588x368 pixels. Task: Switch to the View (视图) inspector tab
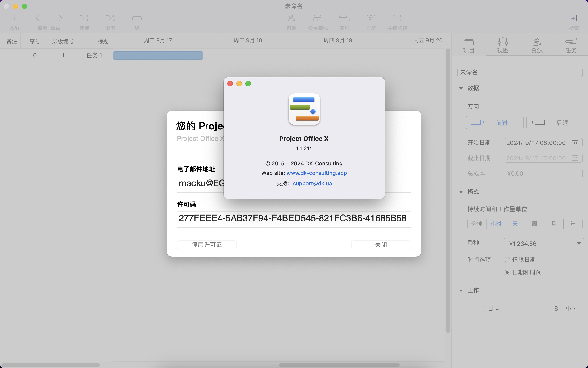tap(503, 45)
